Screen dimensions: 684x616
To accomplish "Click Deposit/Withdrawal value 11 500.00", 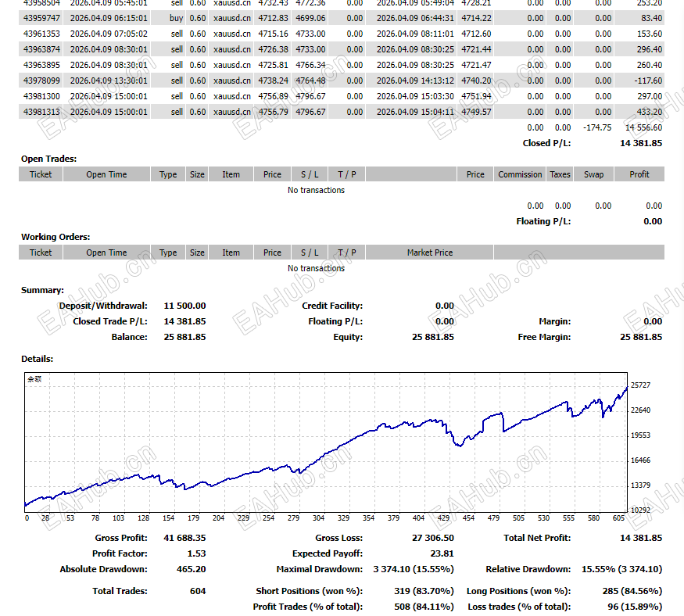I will (184, 306).
